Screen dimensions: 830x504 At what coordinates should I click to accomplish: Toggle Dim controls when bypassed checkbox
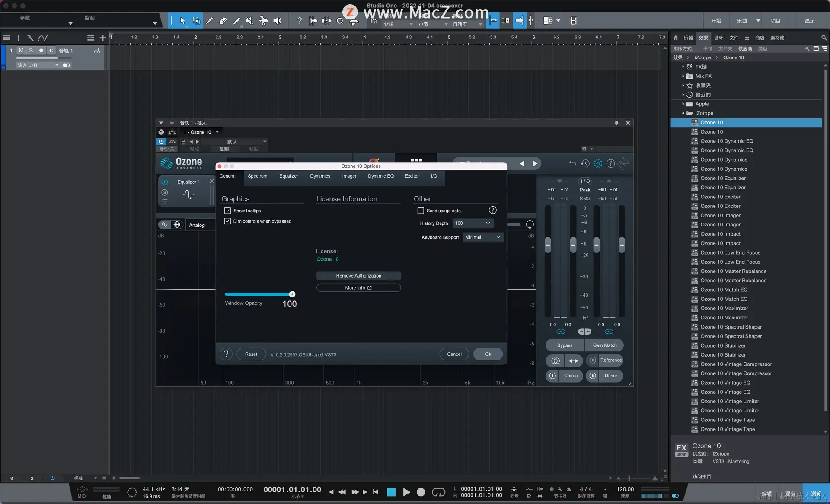pos(227,221)
